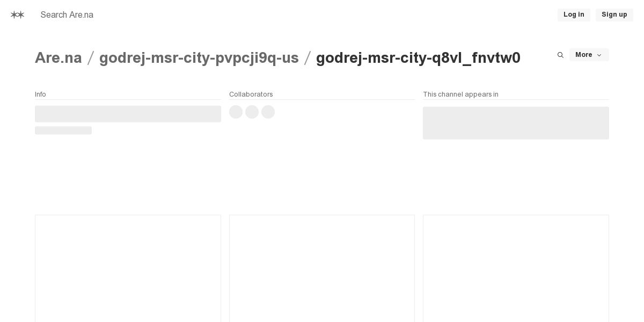Select the first collaborator avatar placeholder
Screen dimensions: 644x322
point(236,112)
